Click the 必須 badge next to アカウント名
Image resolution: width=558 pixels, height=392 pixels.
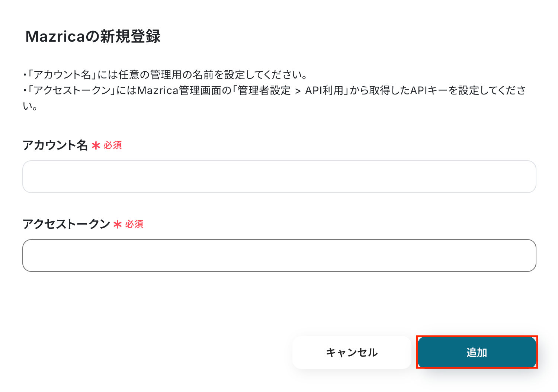pyautogui.click(x=113, y=145)
